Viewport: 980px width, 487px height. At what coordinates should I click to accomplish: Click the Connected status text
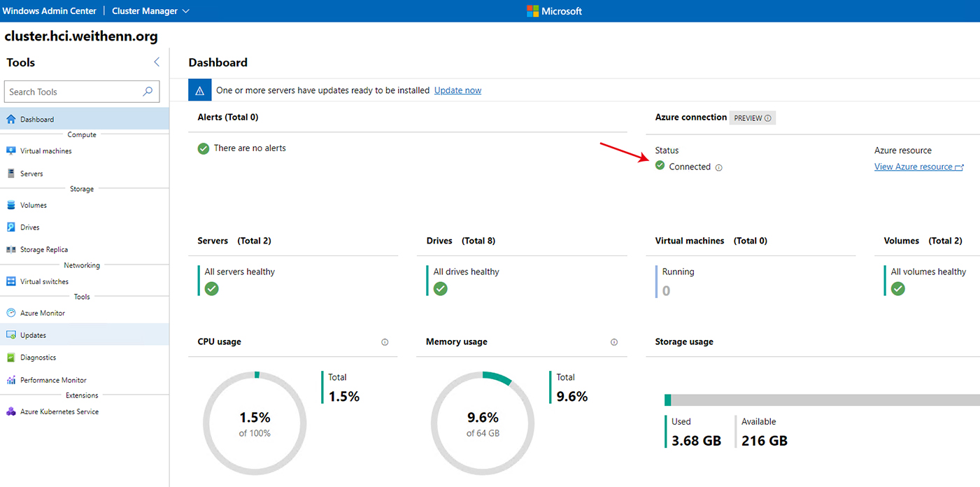(x=690, y=167)
